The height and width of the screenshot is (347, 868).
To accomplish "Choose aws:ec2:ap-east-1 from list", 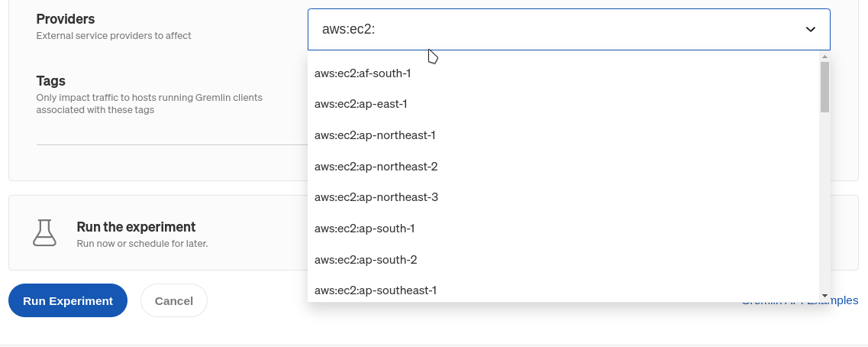I will click(x=563, y=104).
